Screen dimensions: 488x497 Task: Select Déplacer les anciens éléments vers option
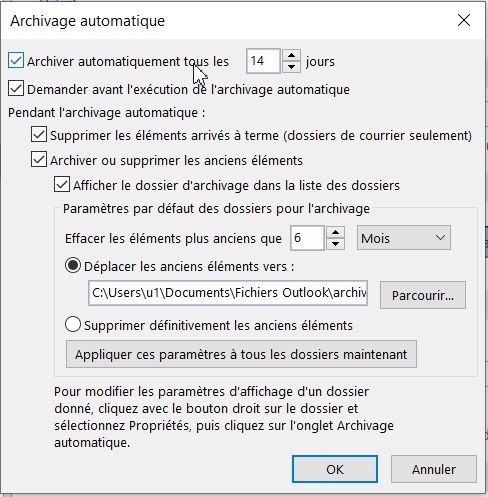coord(73,266)
